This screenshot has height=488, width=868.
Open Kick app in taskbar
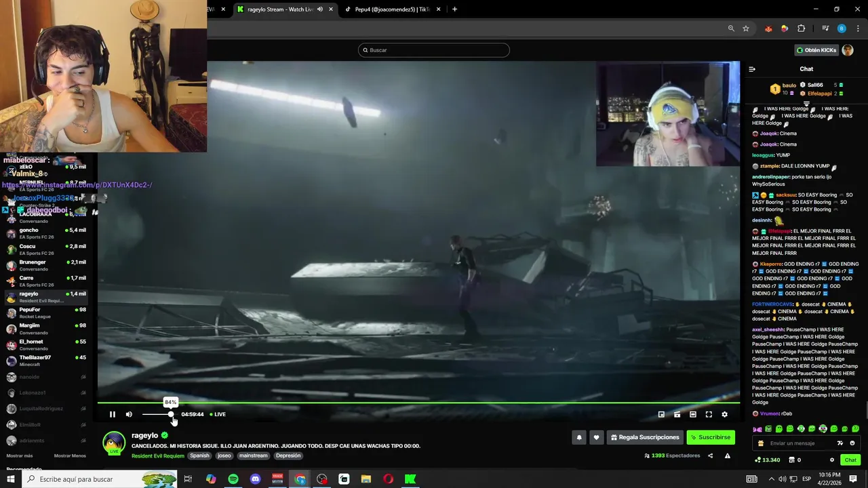pyautogui.click(x=410, y=479)
